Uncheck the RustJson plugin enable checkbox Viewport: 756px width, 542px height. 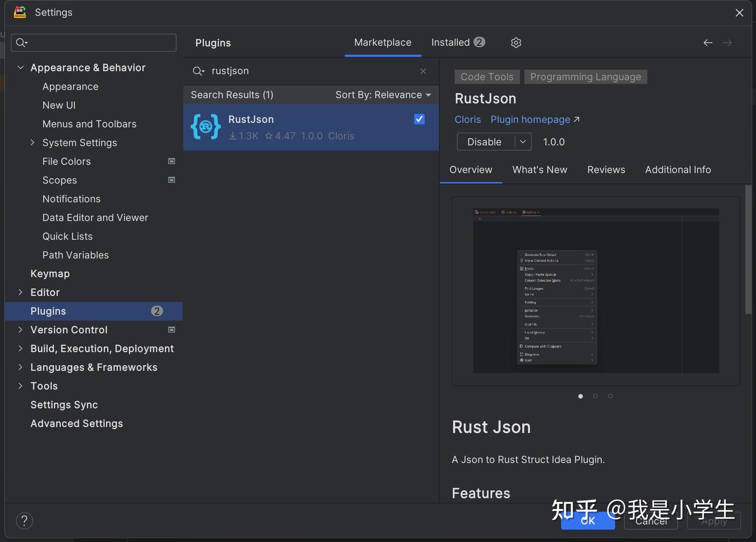click(x=419, y=119)
